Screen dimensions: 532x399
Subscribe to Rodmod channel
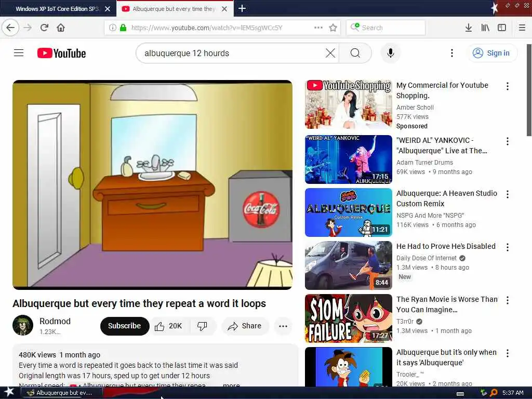point(125,326)
